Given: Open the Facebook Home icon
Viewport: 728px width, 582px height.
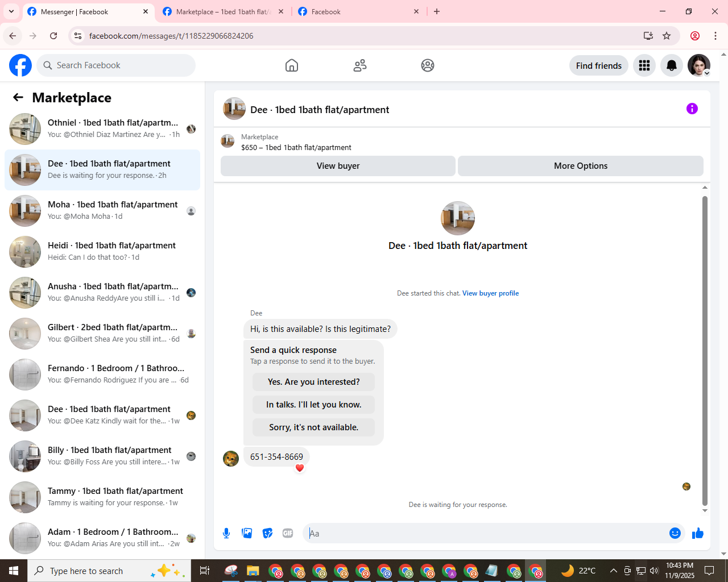Looking at the screenshot, I should [292, 65].
